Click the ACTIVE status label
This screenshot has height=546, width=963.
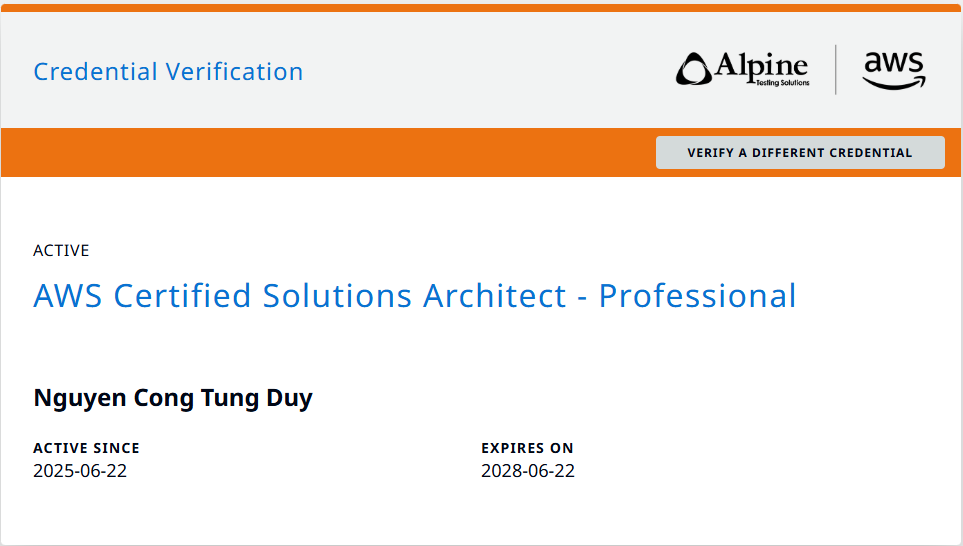point(61,250)
